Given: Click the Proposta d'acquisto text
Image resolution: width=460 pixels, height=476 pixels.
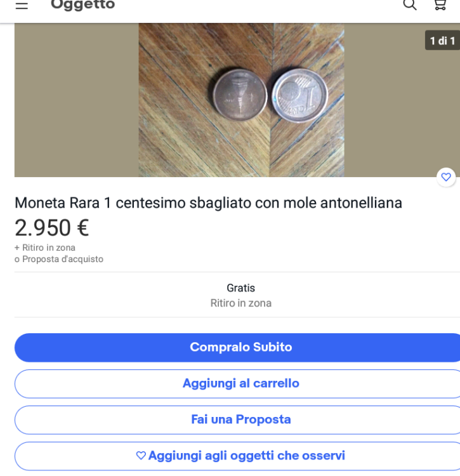Looking at the screenshot, I should [x=62, y=259].
